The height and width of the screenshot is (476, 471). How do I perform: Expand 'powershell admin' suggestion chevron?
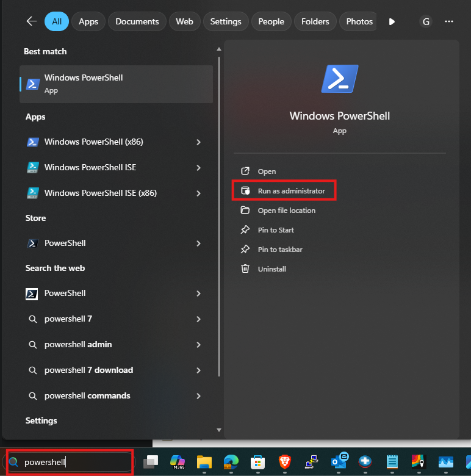coord(198,345)
